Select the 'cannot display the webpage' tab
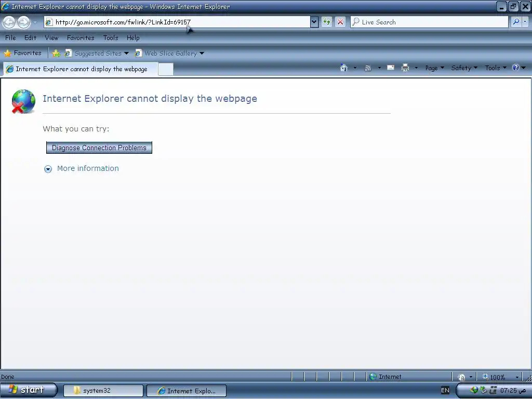Viewport: 532px width, 399px height. (x=81, y=69)
